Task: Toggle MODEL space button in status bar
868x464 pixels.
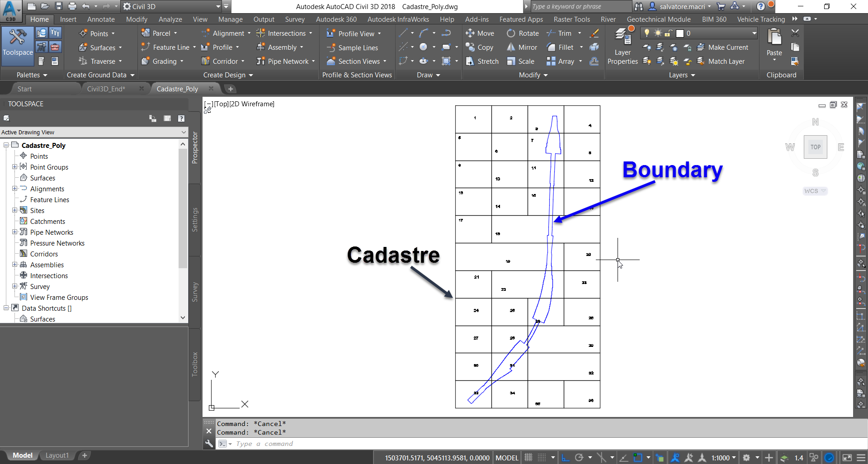Action: pos(507,458)
